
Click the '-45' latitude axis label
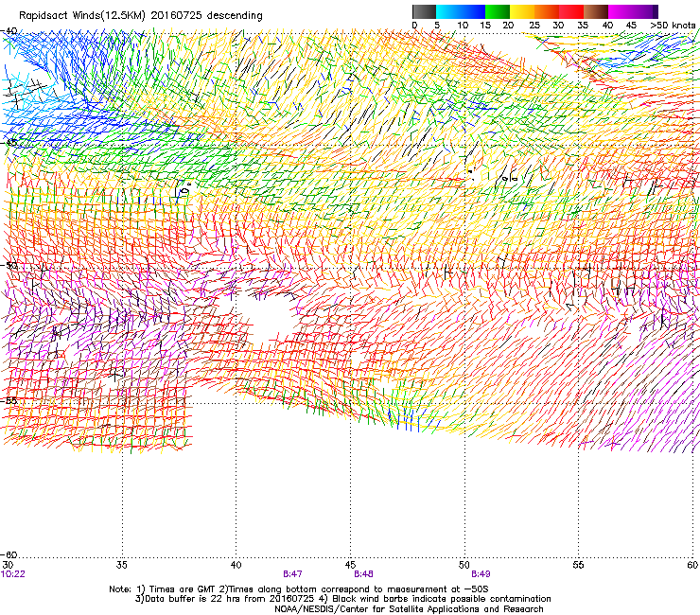point(9,143)
